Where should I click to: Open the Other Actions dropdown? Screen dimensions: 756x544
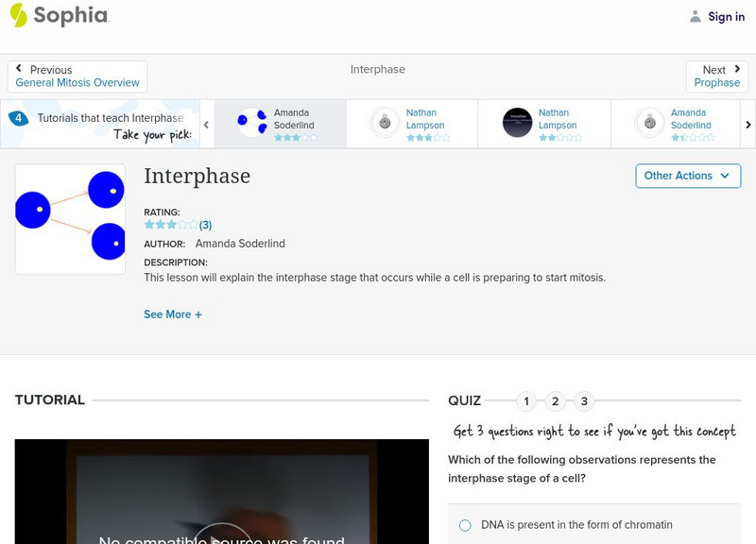pos(687,176)
